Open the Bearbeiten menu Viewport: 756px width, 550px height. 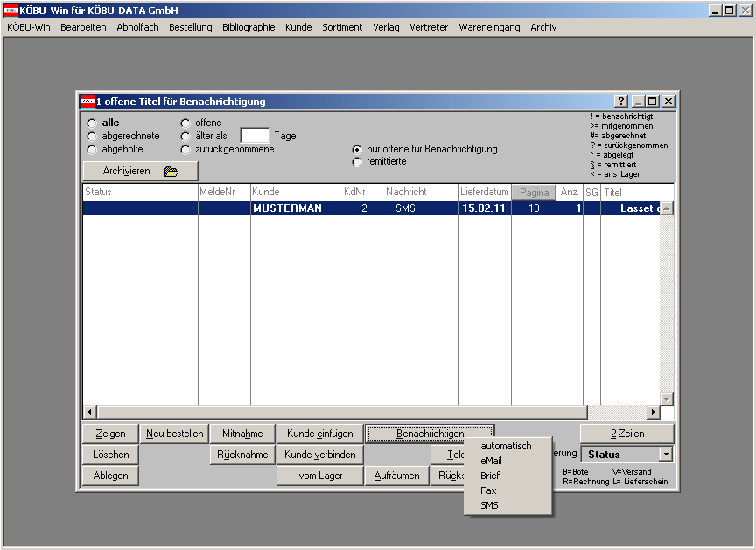pos(83,27)
